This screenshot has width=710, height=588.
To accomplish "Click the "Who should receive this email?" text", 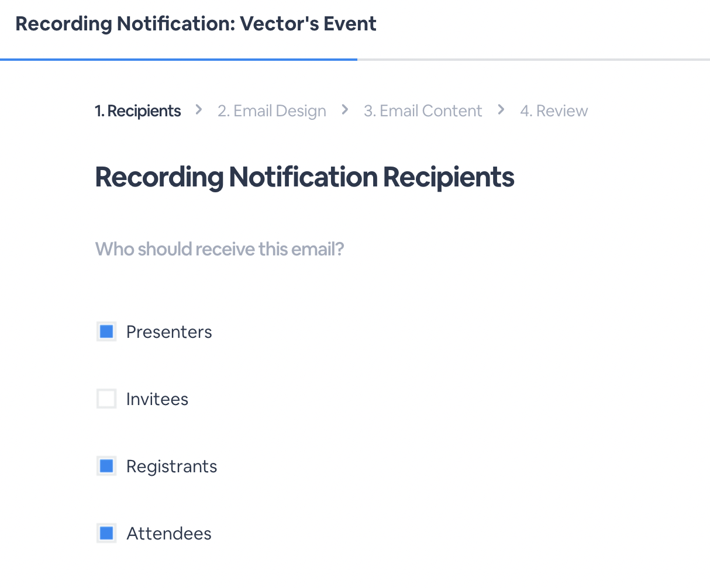I will [x=219, y=249].
